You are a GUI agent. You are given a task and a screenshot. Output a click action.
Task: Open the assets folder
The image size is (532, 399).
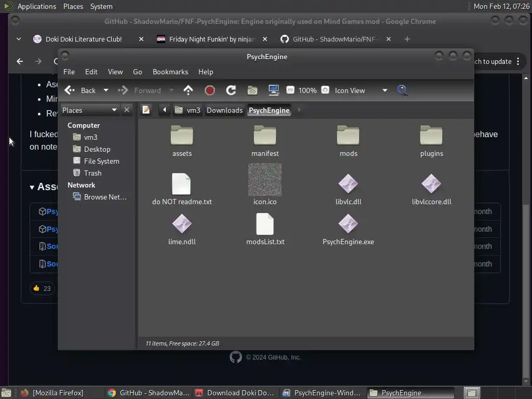(182, 141)
